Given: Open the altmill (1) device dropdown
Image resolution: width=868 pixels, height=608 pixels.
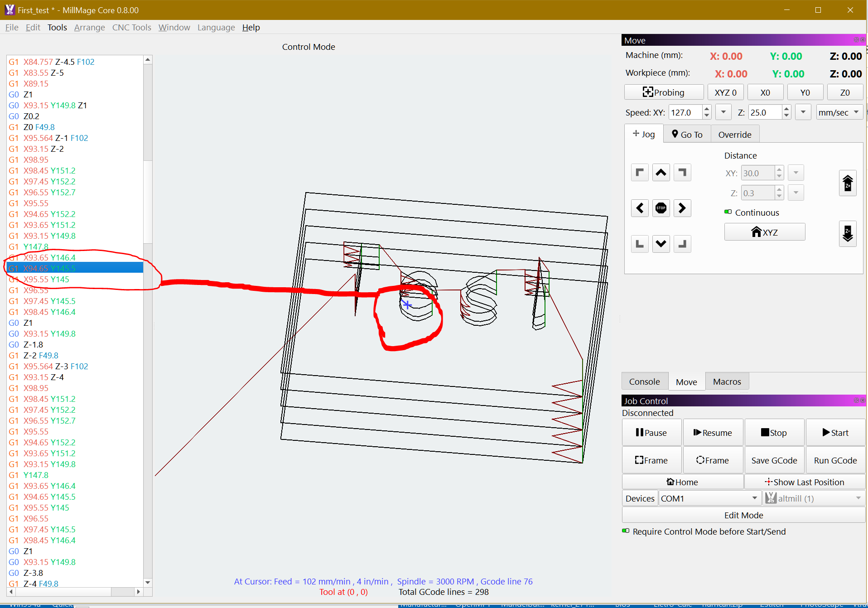Looking at the screenshot, I should coord(814,498).
